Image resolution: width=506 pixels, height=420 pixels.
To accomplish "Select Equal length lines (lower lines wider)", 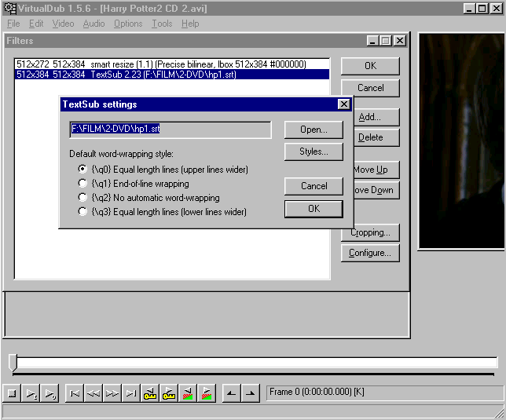I will (x=82, y=212).
